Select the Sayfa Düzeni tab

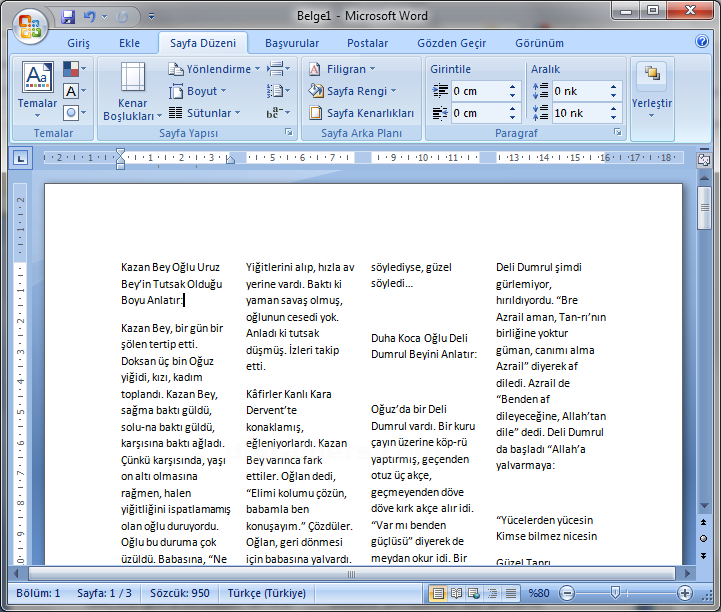[203, 43]
